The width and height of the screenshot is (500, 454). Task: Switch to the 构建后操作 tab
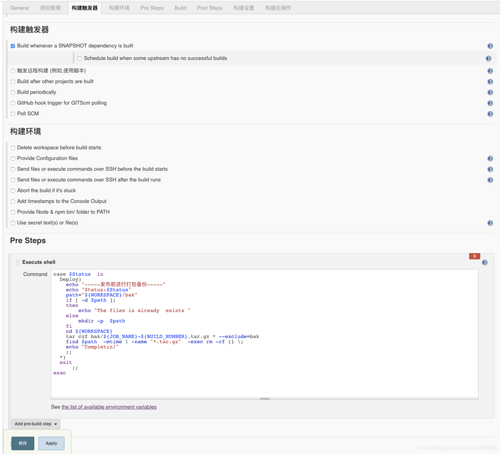click(278, 8)
